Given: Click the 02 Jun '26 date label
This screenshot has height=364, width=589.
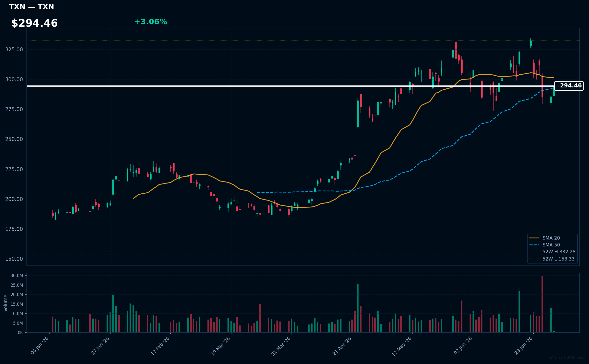Looking at the screenshot, I should (463, 346).
